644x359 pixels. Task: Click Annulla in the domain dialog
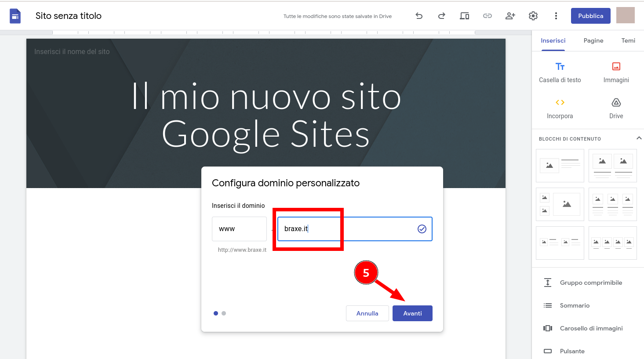[367, 313]
